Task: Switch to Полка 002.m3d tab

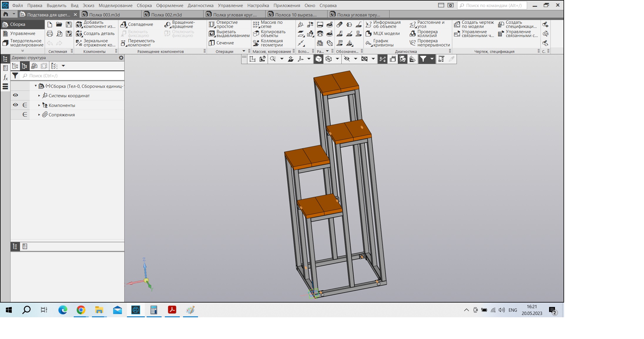Action: point(172,15)
